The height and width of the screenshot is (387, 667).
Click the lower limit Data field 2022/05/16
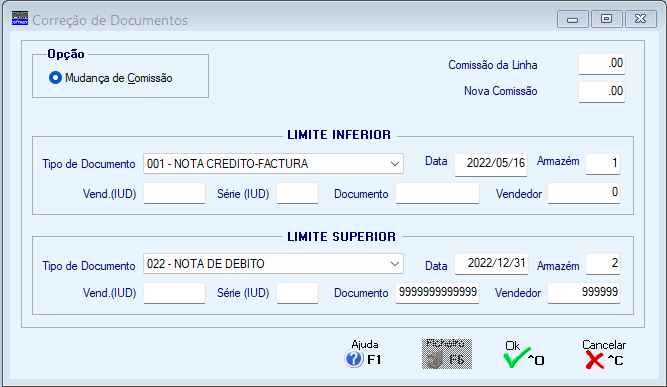[x=491, y=164]
